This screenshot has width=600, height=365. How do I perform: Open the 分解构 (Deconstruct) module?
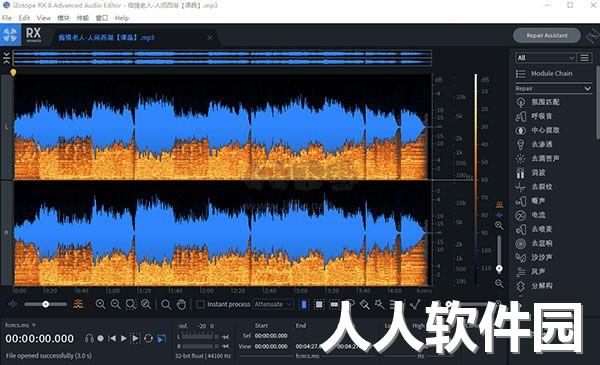point(534,286)
